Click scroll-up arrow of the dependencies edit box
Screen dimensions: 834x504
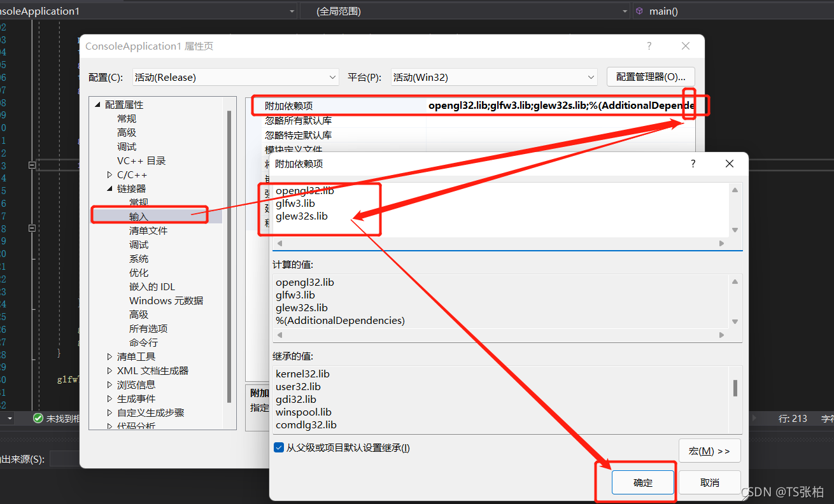pyautogui.click(x=735, y=190)
